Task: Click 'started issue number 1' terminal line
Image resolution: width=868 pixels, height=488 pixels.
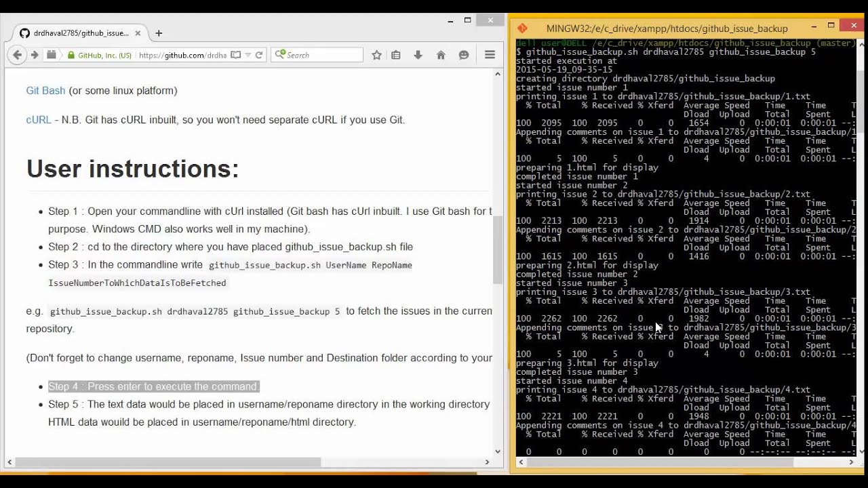Action: click(x=572, y=87)
